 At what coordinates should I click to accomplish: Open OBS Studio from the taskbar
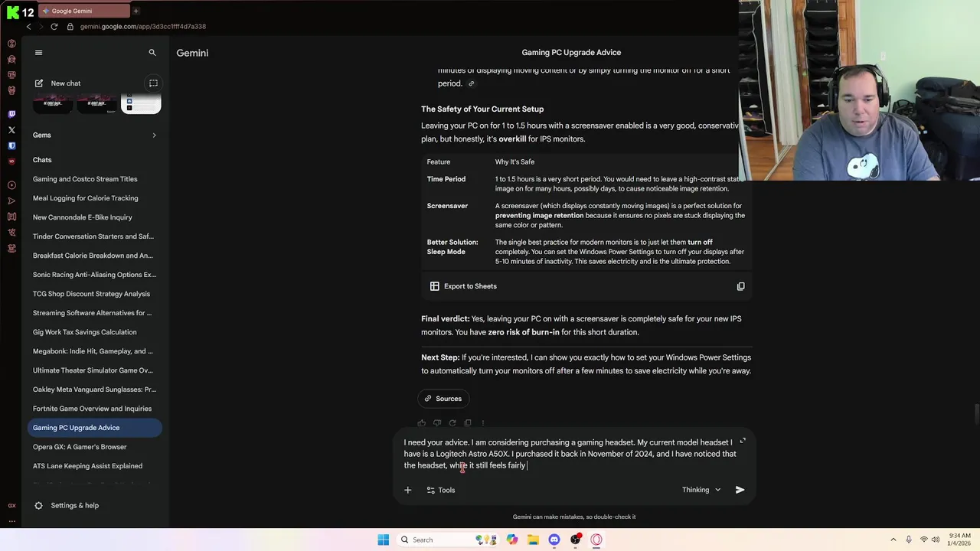[x=575, y=540]
